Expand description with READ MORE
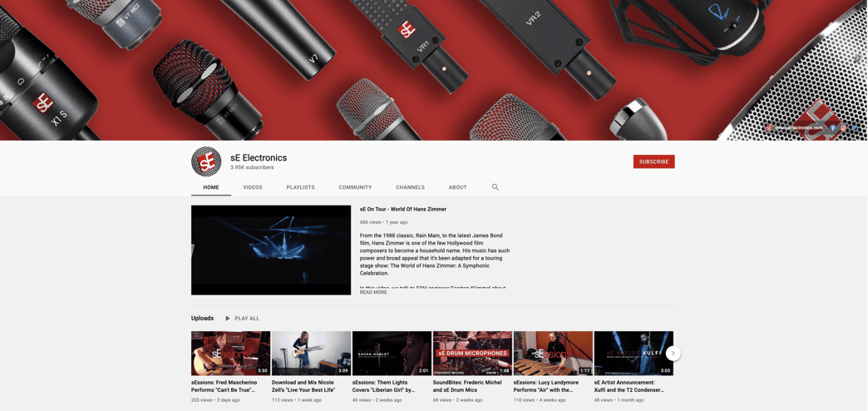Image resolution: width=868 pixels, height=411 pixels. [x=373, y=292]
